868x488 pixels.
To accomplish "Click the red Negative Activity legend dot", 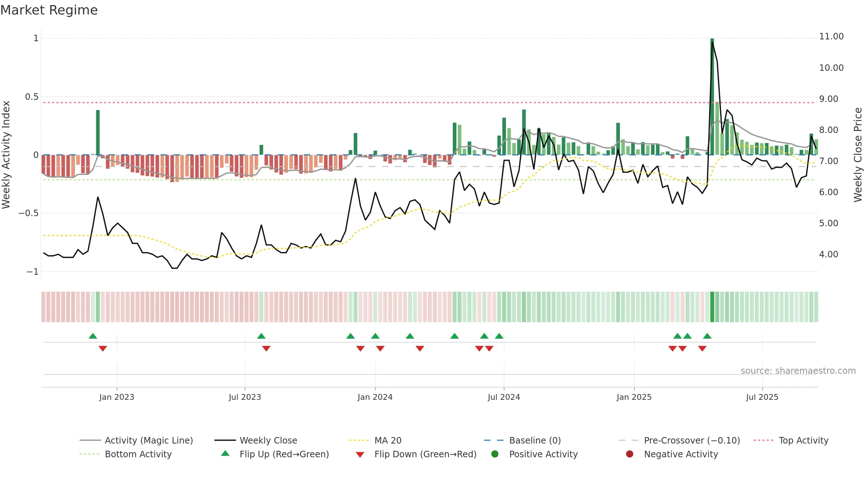I will (630, 454).
